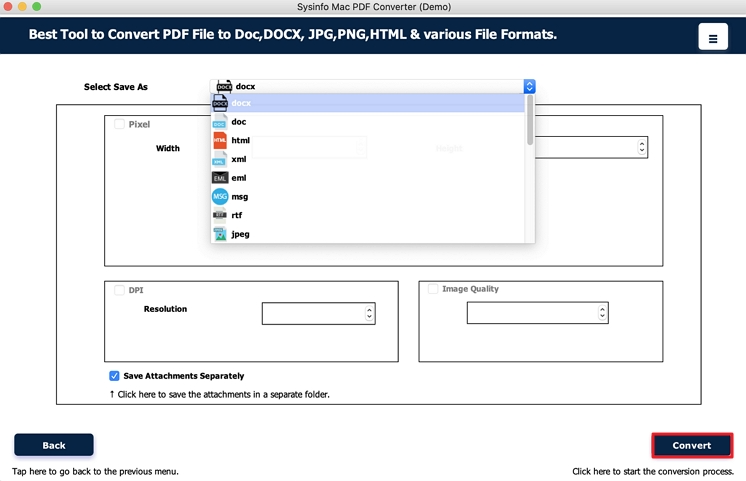Click the Image Quality stepper arrows
This screenshot has width=746, height=481.
[602, 313]
